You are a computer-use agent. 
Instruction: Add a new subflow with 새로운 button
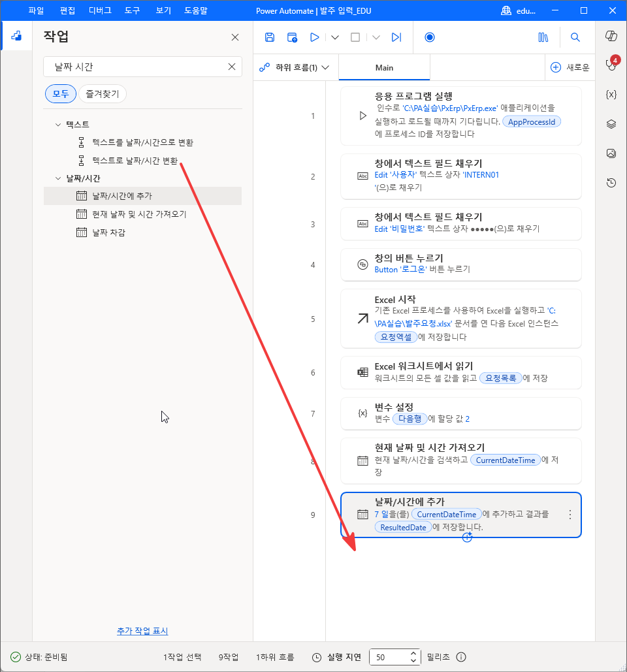[570, 67]
